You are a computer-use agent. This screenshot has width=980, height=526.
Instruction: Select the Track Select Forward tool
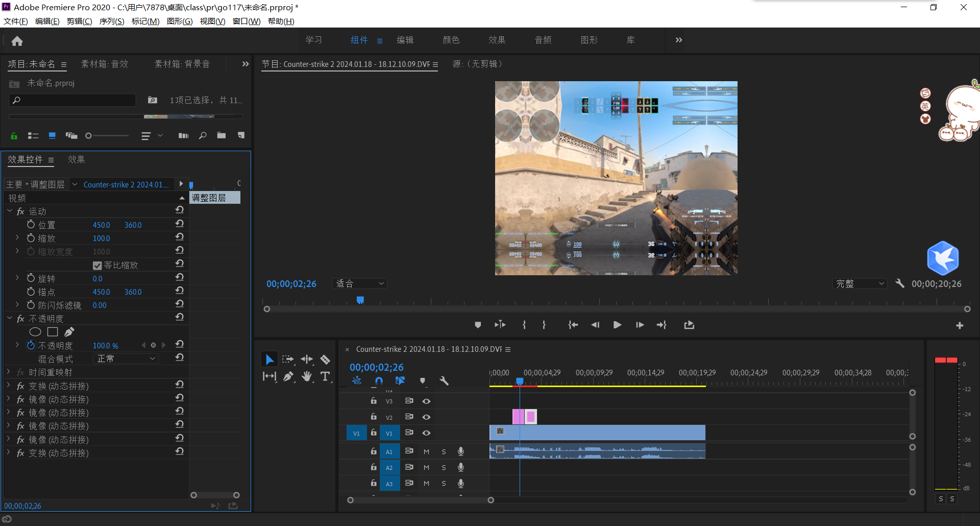[x=288, y=360]
